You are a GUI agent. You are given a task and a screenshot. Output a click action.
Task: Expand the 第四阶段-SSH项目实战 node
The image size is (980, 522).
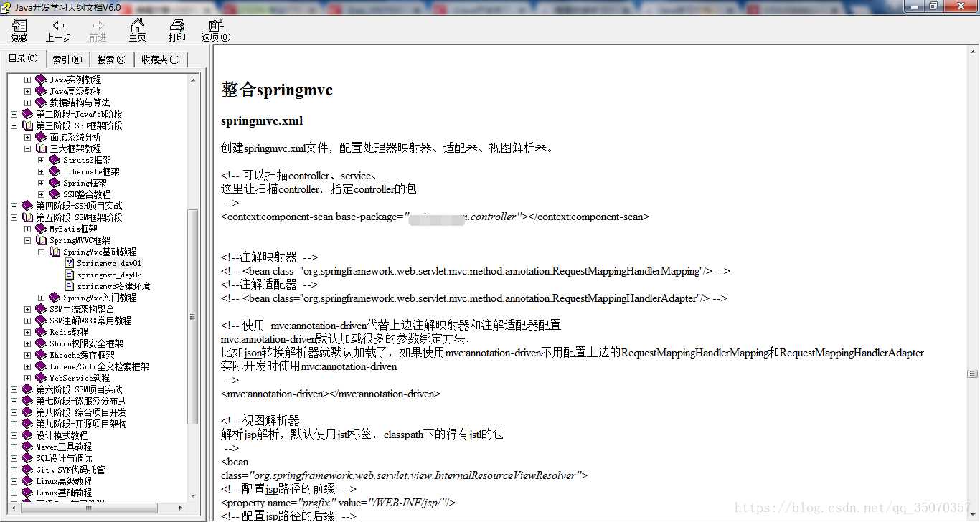pyautogui.click(x=14, y=206)
